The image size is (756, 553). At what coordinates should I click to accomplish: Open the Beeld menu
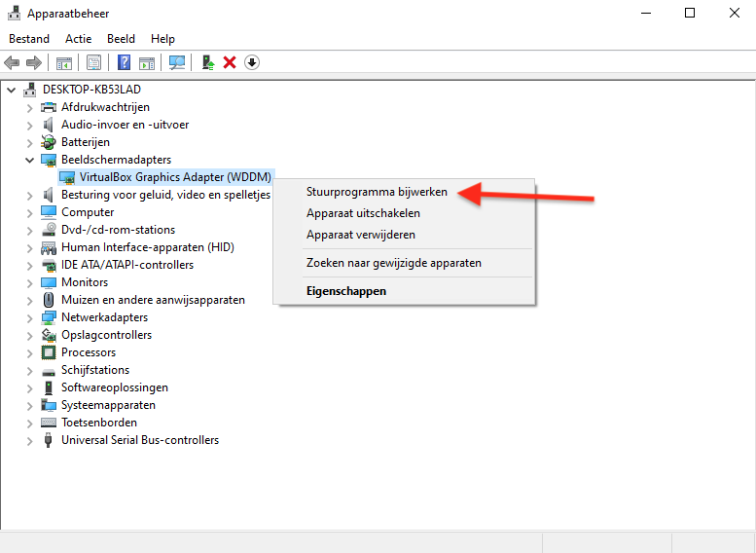(x=121, y=39)
